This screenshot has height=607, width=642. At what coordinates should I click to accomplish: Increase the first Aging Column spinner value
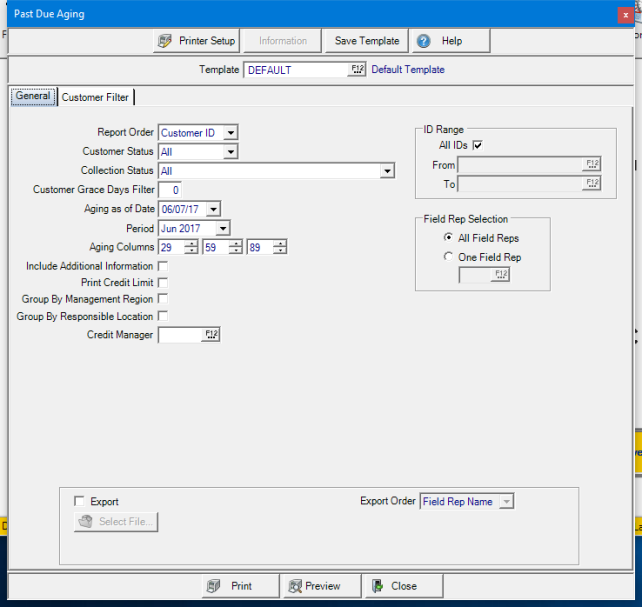[x=191, y=243]
